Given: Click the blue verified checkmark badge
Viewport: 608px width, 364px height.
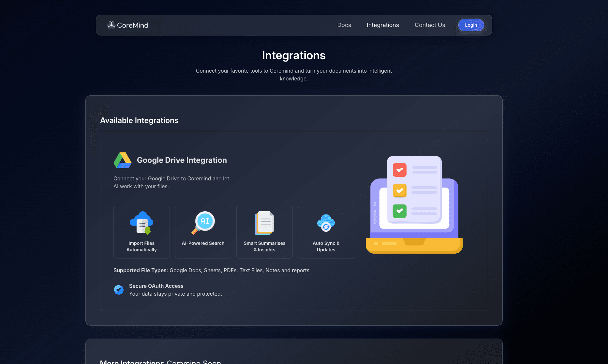Looking at the screenshot, I should 119,289.
